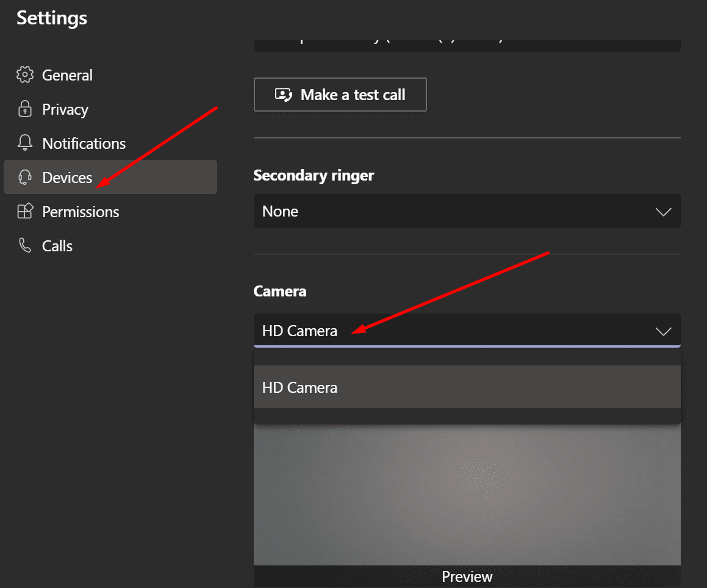Click the Secondary ringer heading

pyautogui.click(x=314, y=176)
